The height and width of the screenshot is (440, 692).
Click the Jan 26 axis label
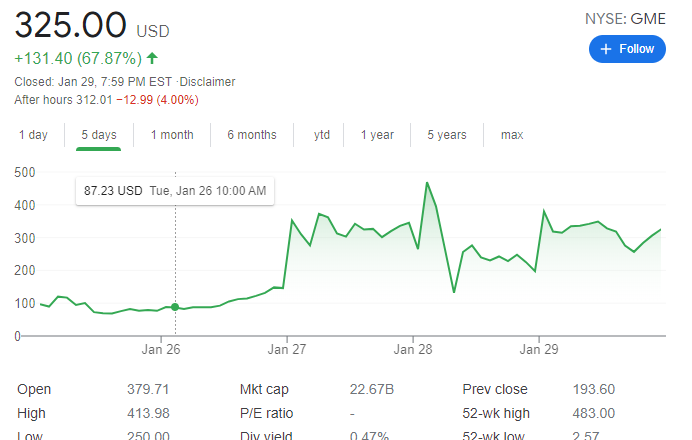pos(161,350)
